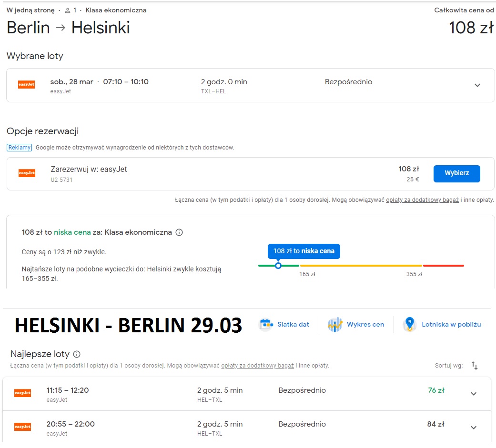Click the easyJet logo next to Zarezerwuj w: easyJet
Image resolution: width=496 pixels, height=448 pixels.
tap(27, 173)
